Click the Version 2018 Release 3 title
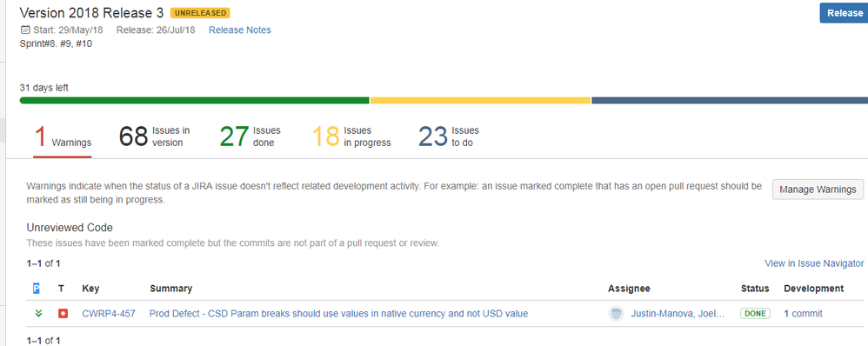 click(x=91, y=13)
